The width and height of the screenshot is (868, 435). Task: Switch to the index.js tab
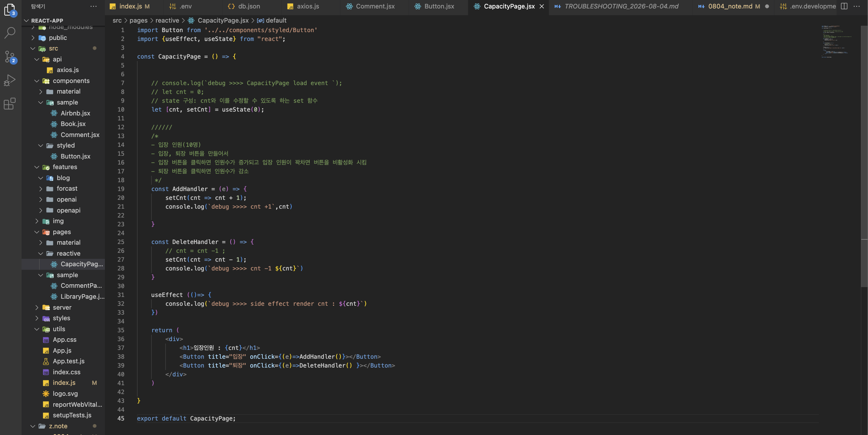tap(134, 6)
